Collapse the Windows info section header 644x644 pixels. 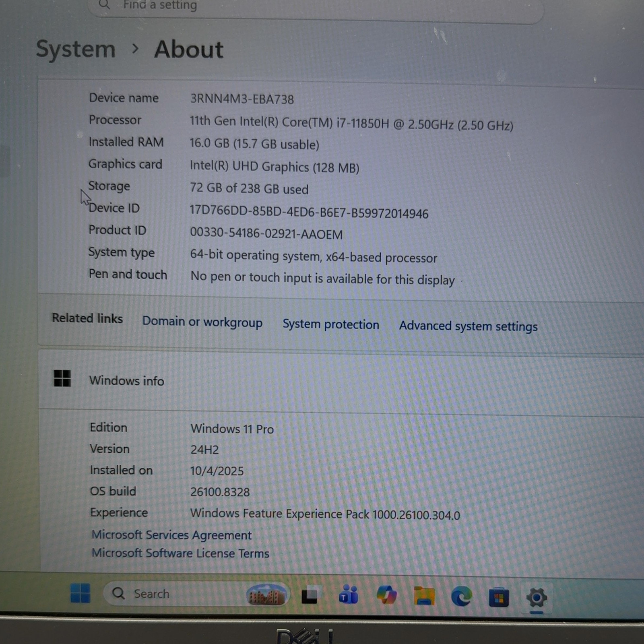click(341, 382)
